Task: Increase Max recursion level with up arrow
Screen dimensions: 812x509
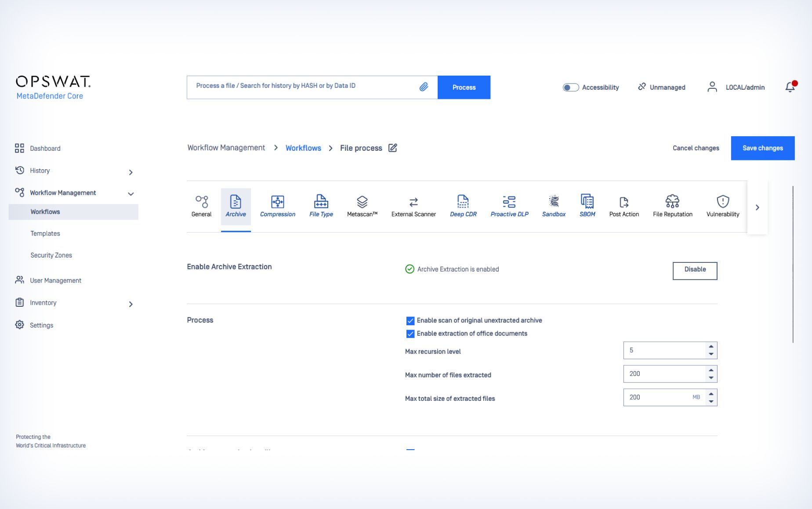Action: pyautogui.click(x=711, y=347)
